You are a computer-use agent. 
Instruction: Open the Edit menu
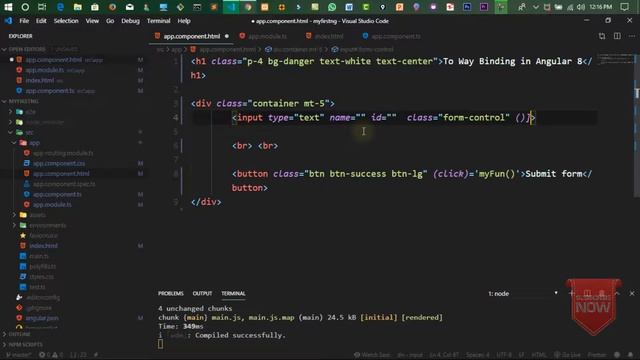coord(41,21)
